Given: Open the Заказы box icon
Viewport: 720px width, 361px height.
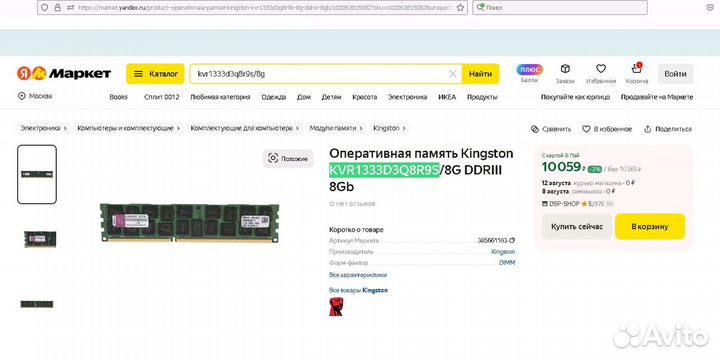Looking at the screenshot, I should [565, 73].
